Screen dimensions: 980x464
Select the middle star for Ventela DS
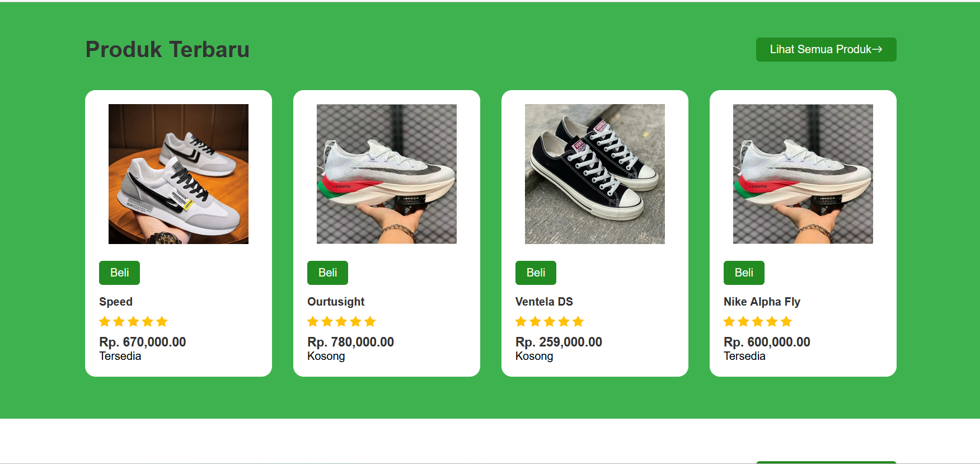(550, 321)
